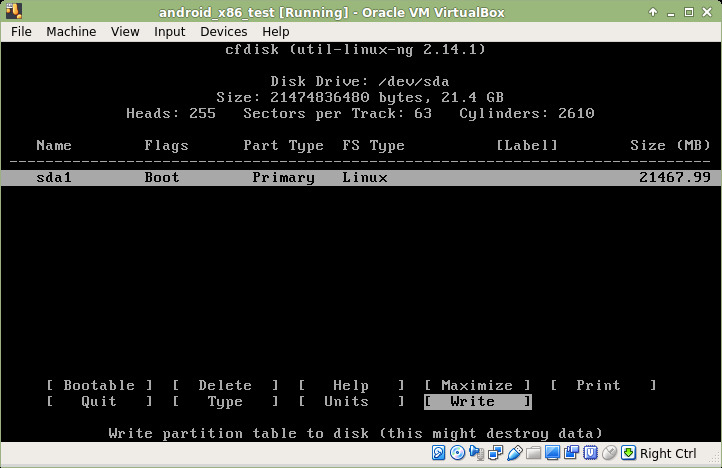
Task: Open the Devices menu
Action: (x=223, y=31)
